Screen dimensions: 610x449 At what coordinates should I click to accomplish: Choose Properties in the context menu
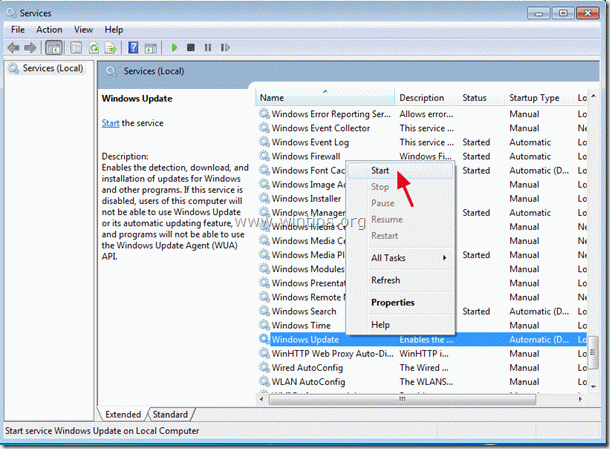pos(400,302)
